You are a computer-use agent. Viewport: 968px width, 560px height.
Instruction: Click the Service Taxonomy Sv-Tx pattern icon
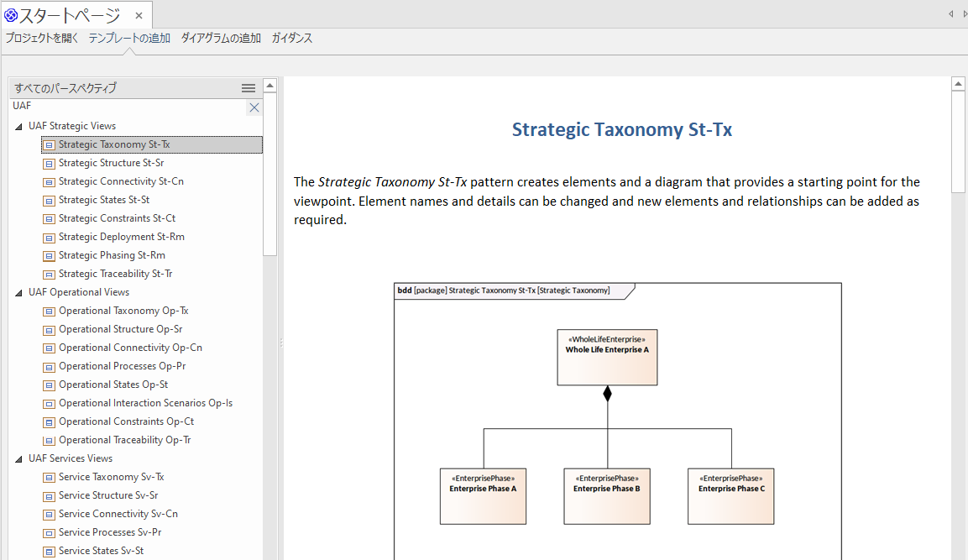(x=49, y=478)
